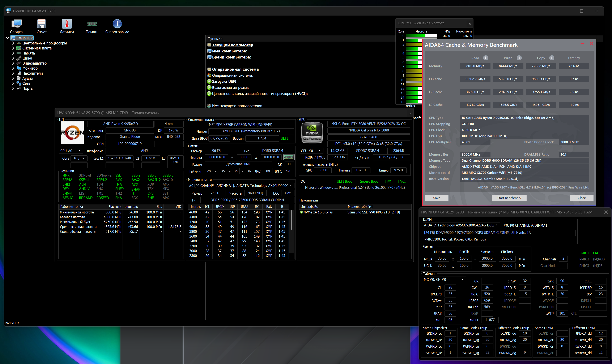The height and width of the screenshot is (364, 612).
Task: Collapse the TWISTER root tree node
Action: [7, 38]
